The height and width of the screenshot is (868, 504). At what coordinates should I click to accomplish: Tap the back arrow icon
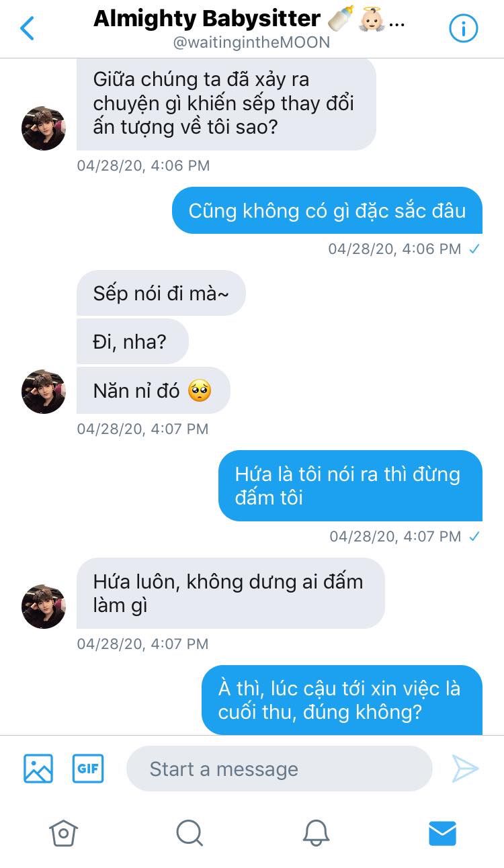coord(27,29)
